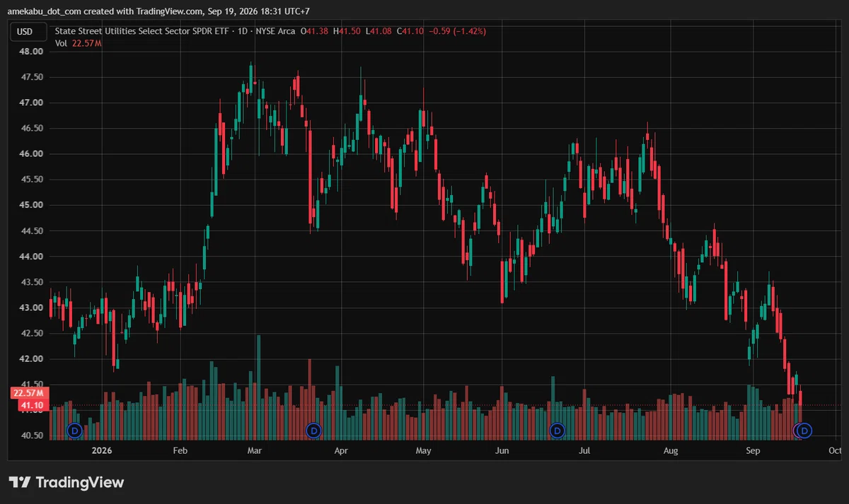The image size is (849, 504).
Task: Open the USD currency selector
Action: [x=25, y=31]
